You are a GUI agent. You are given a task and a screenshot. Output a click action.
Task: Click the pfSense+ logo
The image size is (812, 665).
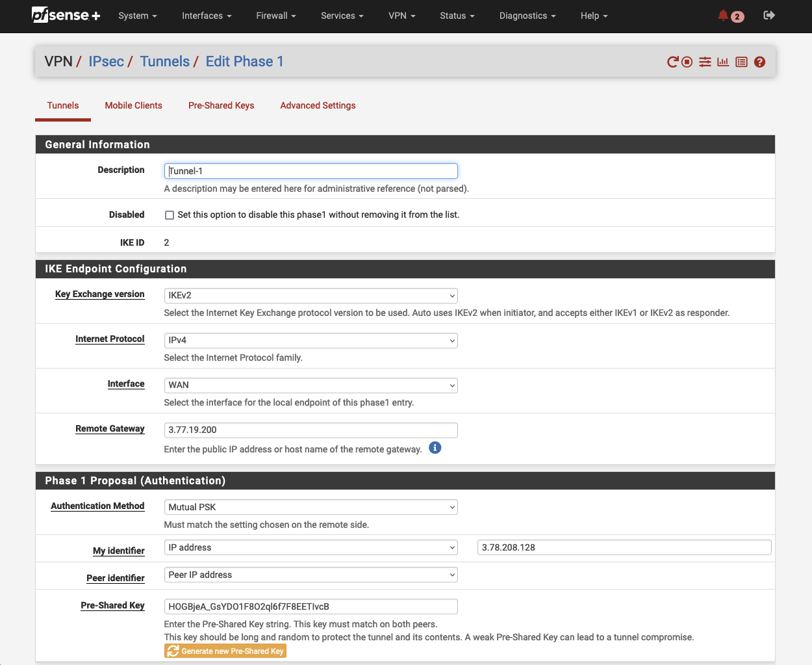tap(65, 16)
